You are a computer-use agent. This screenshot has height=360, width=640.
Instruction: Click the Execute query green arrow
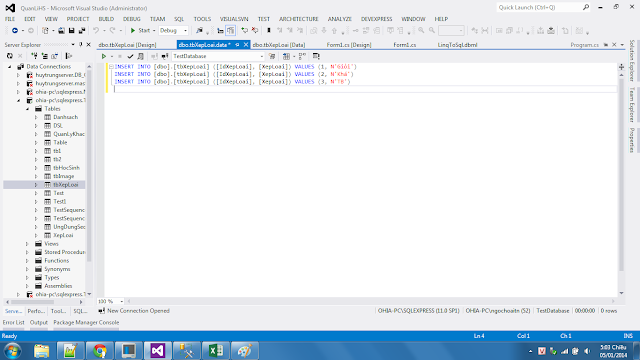[104, 56]
